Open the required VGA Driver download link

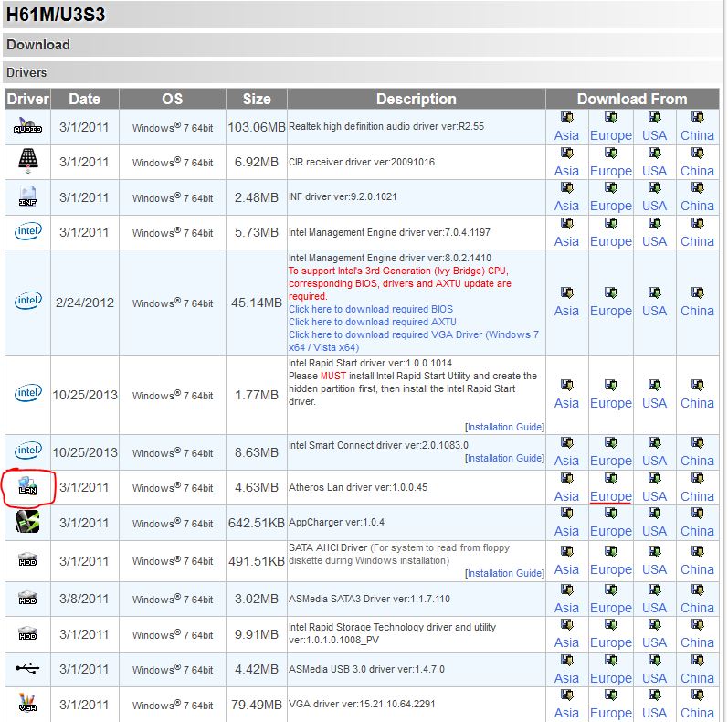[x=413, y=341]
